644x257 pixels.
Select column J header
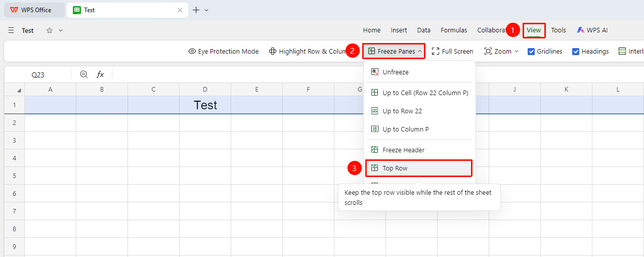point(514,90)
